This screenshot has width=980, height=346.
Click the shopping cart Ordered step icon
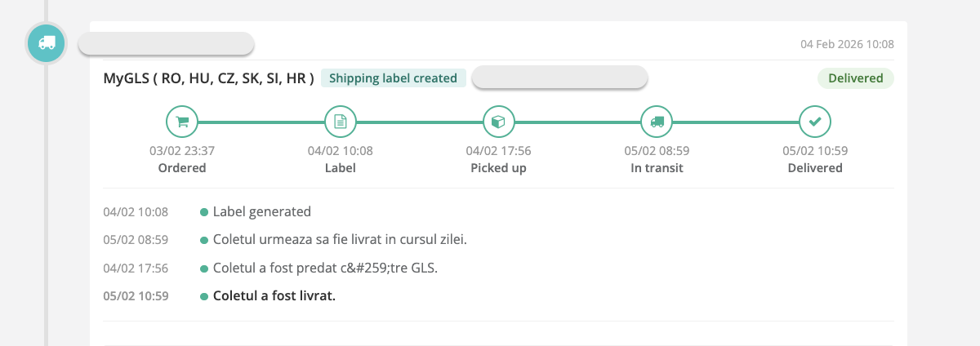[182, 122]
